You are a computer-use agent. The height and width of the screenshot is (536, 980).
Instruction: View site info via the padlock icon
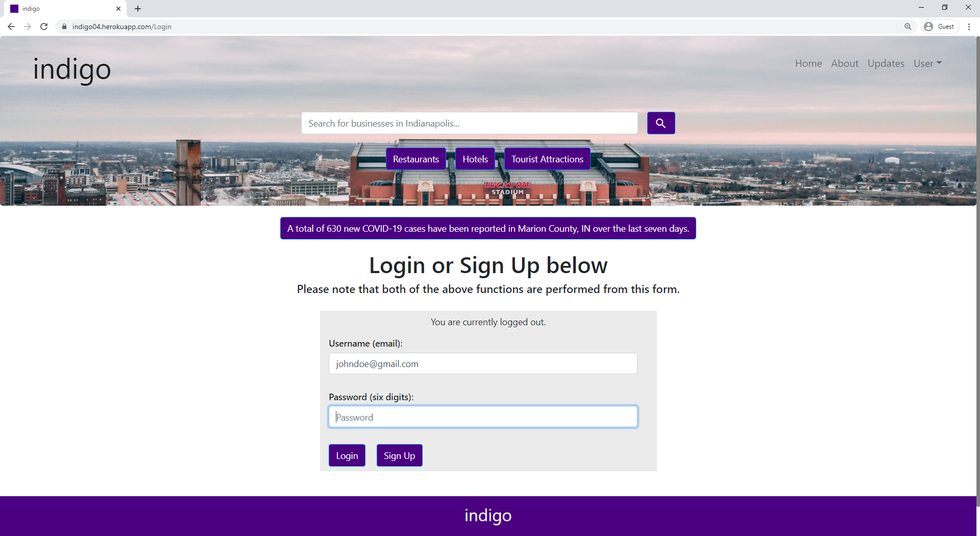tap(64, 27)
